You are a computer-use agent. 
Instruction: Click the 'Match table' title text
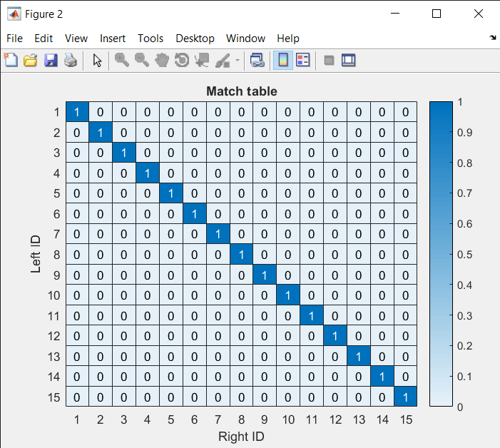[x=242, y=91]
